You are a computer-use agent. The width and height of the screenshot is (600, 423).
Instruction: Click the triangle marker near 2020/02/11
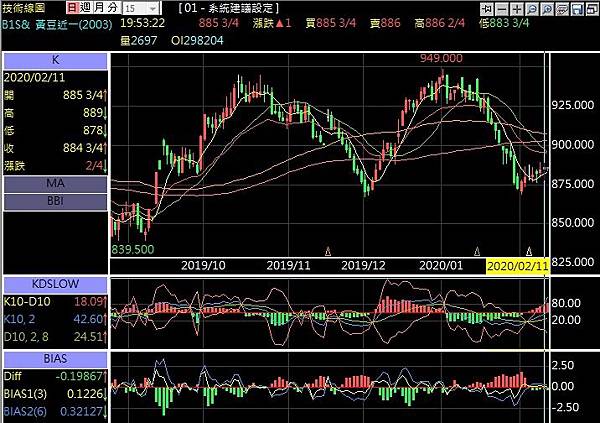[529, 252]
